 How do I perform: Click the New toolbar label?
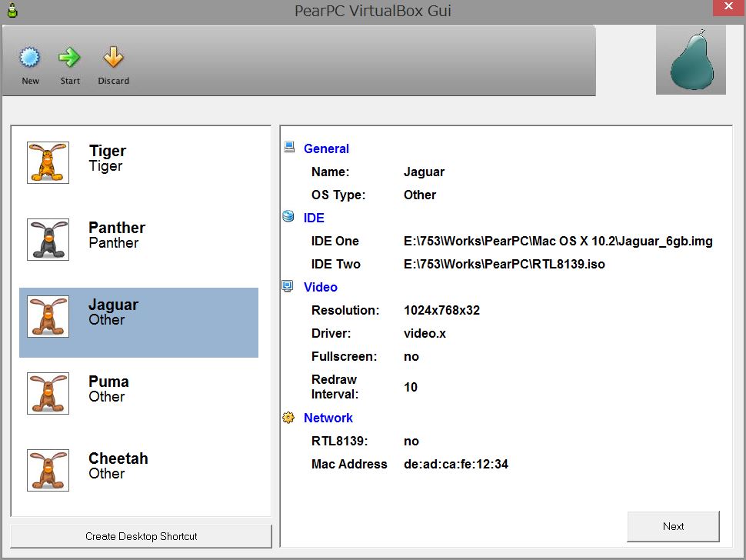[31, 81]
